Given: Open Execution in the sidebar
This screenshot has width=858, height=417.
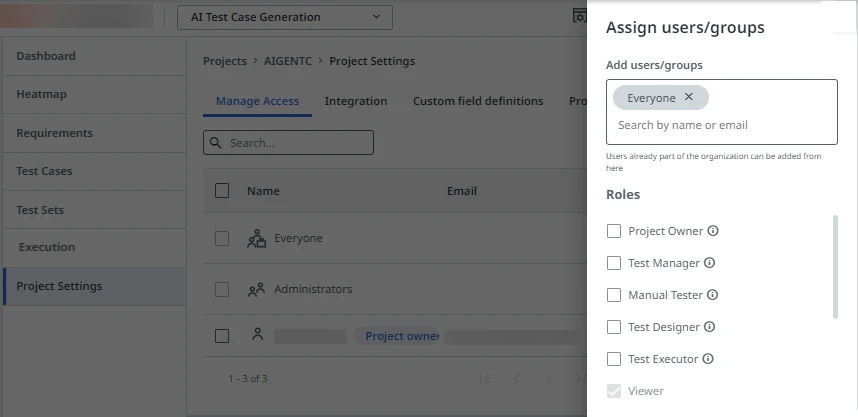Looking at the screenshot, I should (94, 247).
